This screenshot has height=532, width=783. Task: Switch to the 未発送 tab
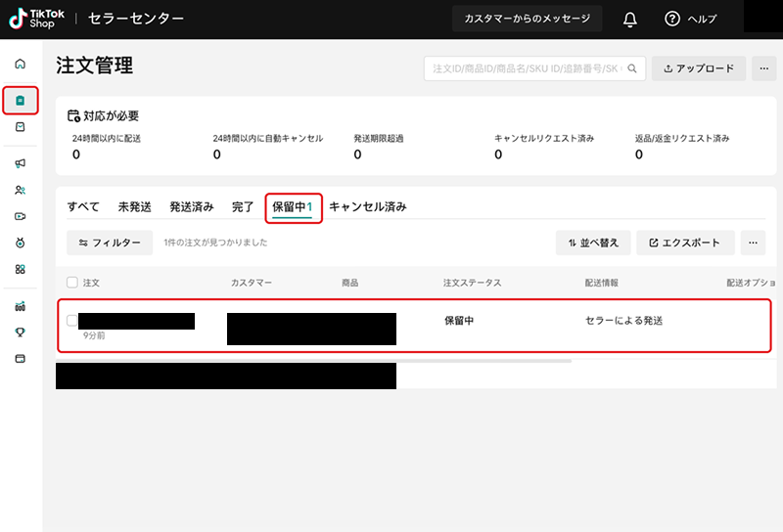pos(135,206)
